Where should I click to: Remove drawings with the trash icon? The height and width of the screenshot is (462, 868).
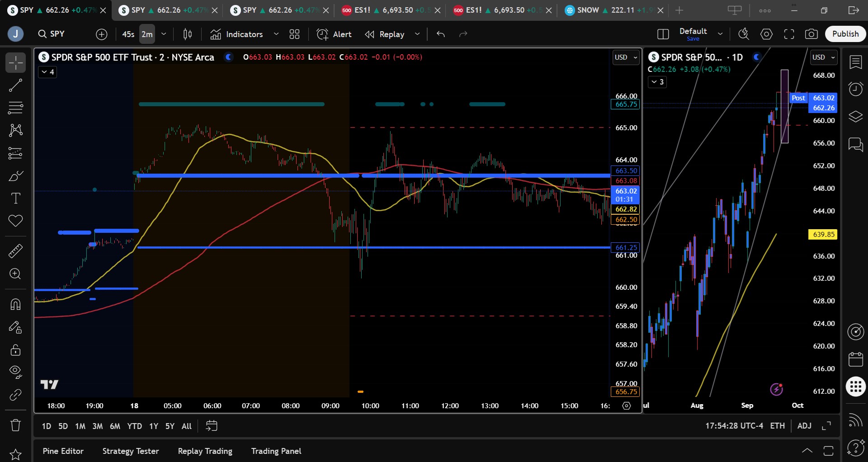[15, 425]
